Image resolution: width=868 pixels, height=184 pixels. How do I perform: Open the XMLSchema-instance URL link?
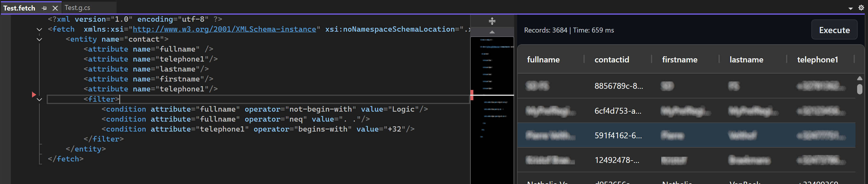pos(224,29)
